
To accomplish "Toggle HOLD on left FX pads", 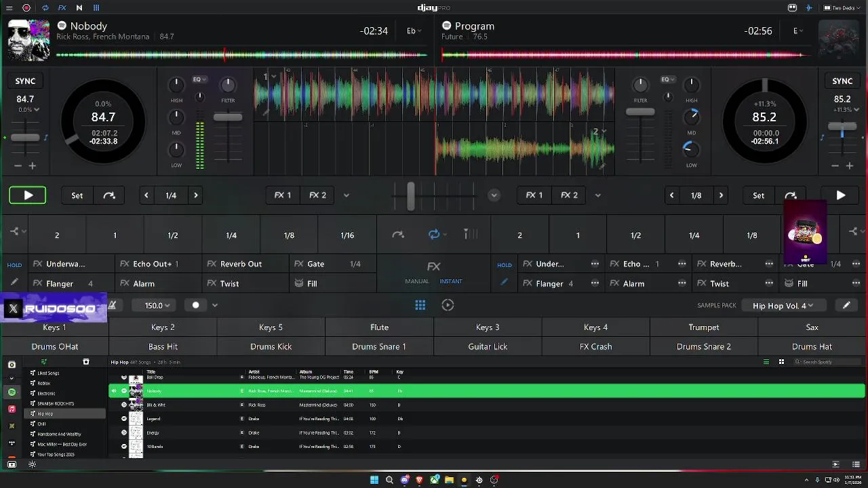I will pos(14,265).
